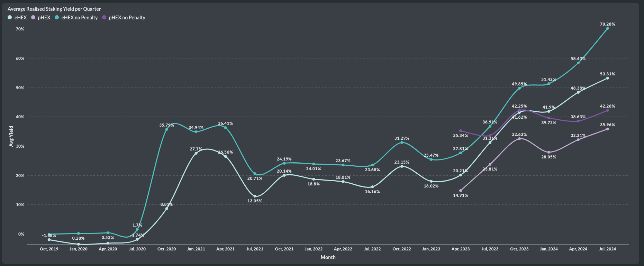Click the Apr, 2023 x-axis label
644x266 pixels.
coord(461,249)
